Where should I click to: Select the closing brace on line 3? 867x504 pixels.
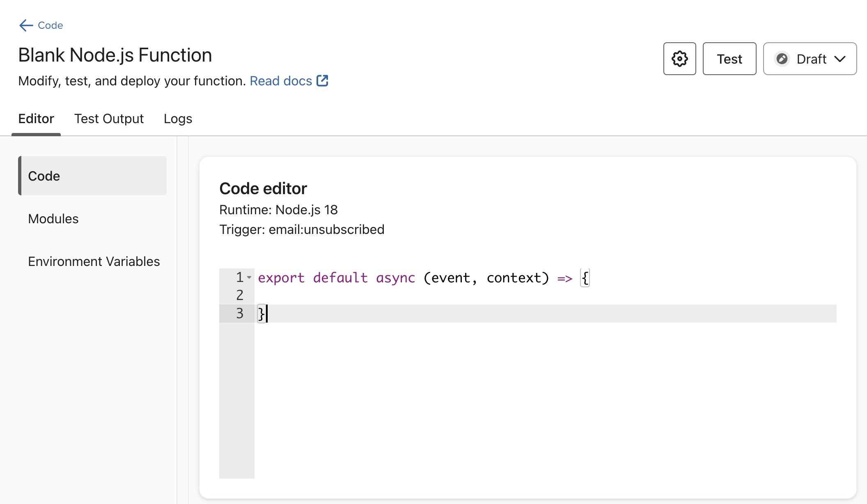(261, 313)
